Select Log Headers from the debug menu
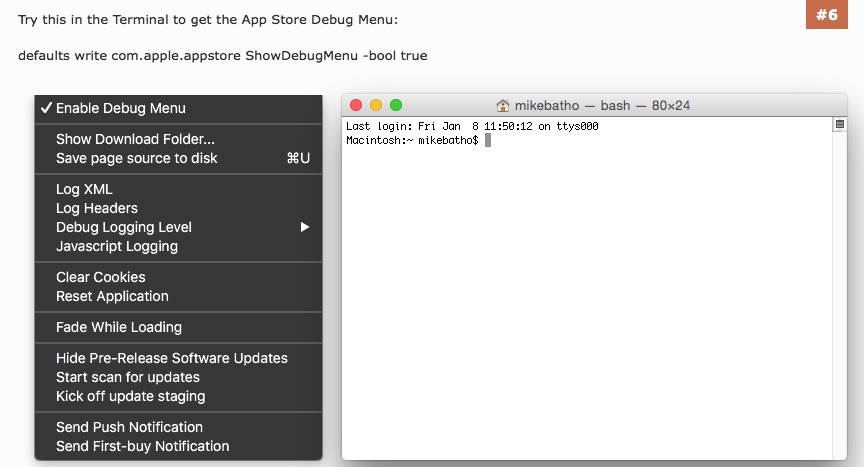The image size is (864, 467). pyautogui.click(x=179, y=208)
